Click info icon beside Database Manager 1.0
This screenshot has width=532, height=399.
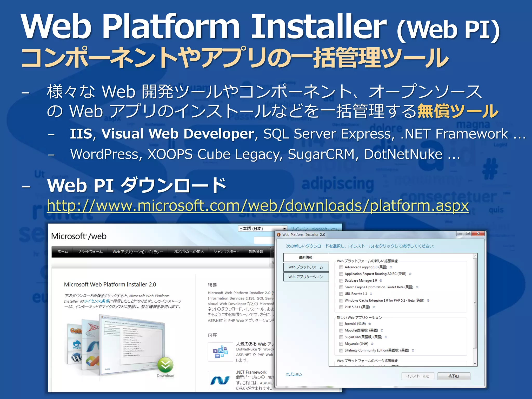click(381, 281)
